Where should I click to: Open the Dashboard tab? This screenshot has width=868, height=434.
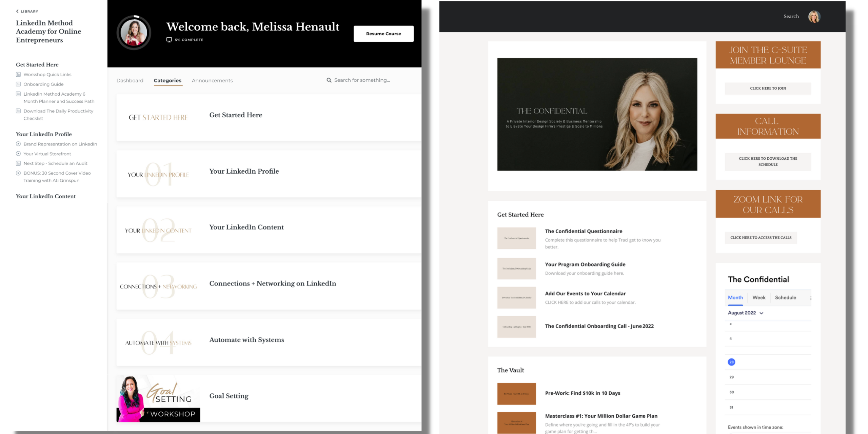[x=130, y=80]
